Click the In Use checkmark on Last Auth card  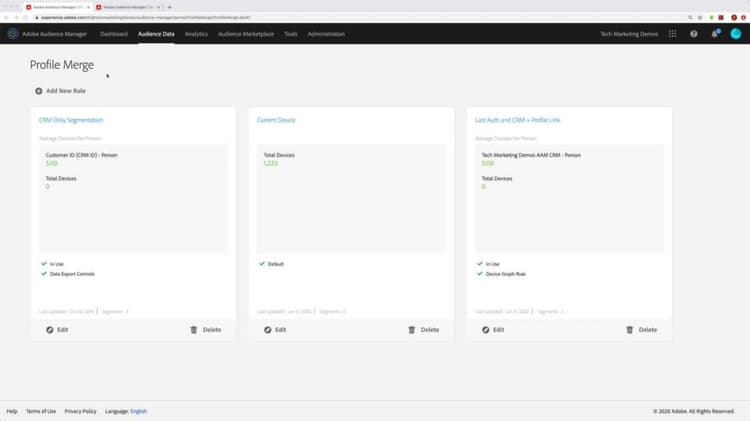tap(480, 264)
